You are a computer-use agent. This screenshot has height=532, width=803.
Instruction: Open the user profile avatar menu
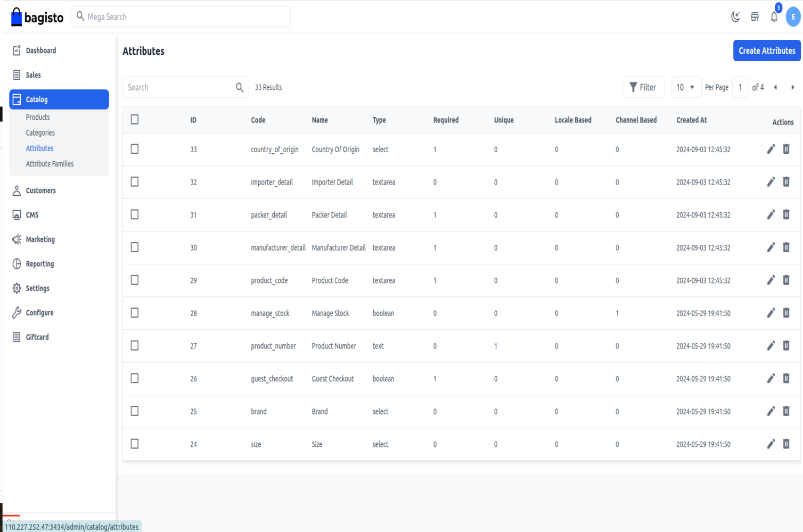point(793,17)
